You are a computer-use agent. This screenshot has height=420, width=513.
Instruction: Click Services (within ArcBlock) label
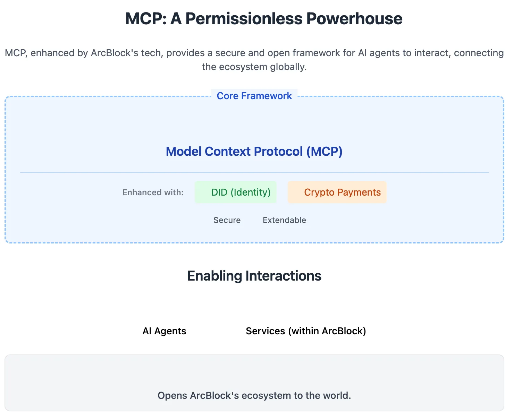pyautogui.click(x=306, y=331)
